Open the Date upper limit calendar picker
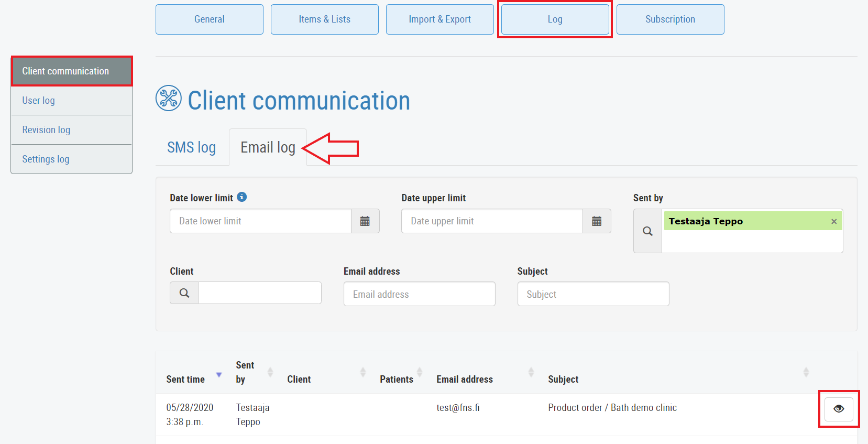Screen dimensions: 868x444 (x=597, y=221)
